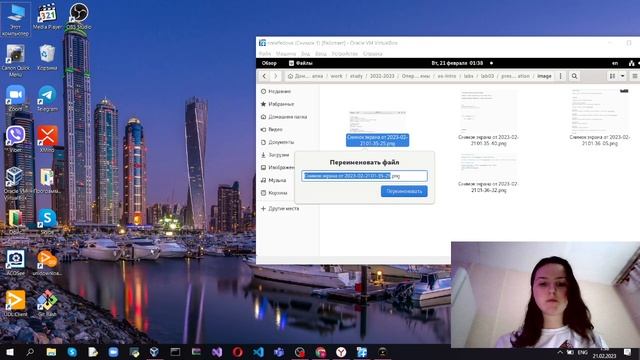This screenshot has width=640, height=360.
Task: Open XMind desktop icon
Action: click(x=47, y=139)
